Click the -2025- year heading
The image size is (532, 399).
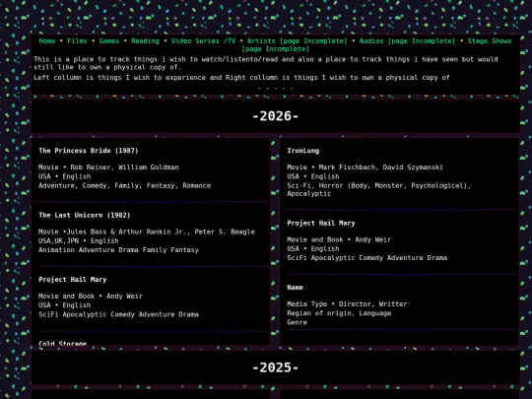tap(276, 367)
